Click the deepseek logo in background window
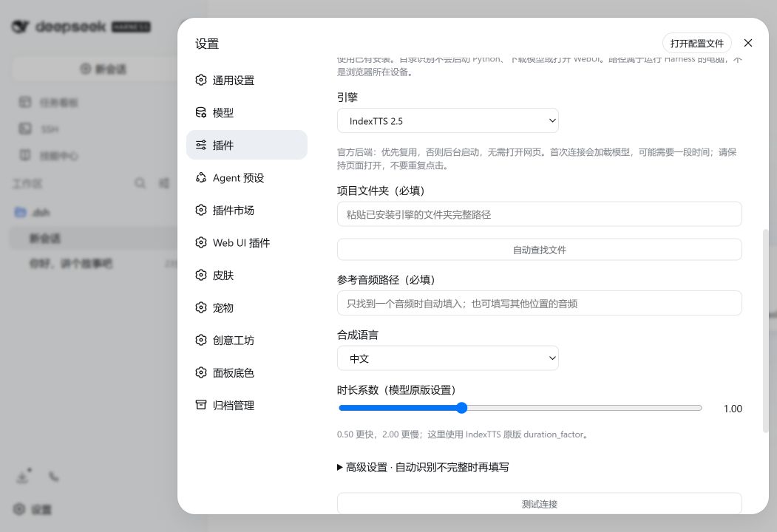The width and height of the screenshot is (777, 532). 81,27
